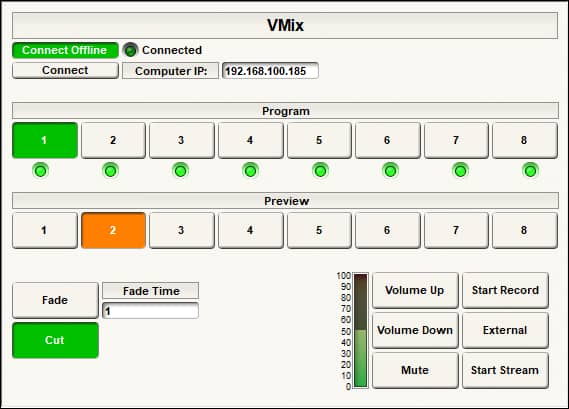The image size is (569, 409).
Task: Click the External output button
Action: click(x=505, y=330)
